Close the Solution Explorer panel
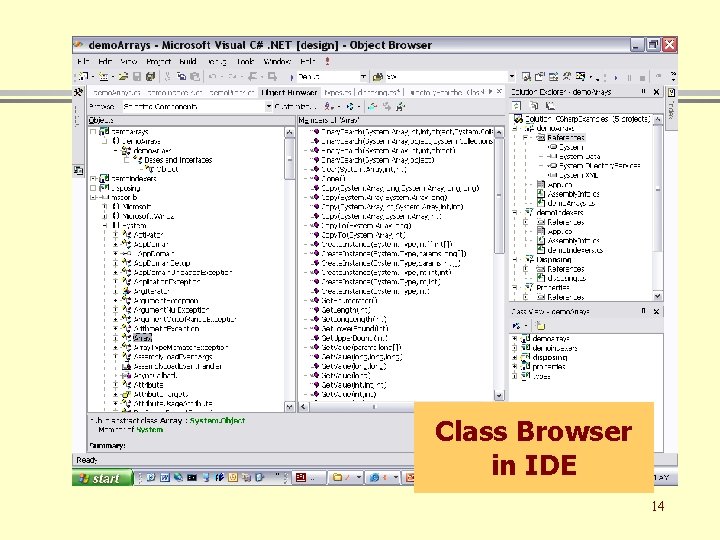The height and width of the screenshot is (540, 720). [656, 92]
